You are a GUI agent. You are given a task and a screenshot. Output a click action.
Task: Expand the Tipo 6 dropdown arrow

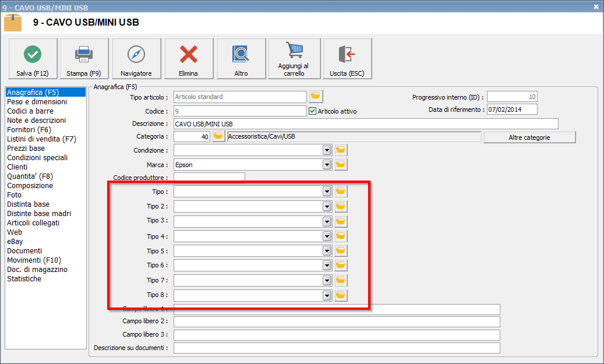click(x=327, y=266)
